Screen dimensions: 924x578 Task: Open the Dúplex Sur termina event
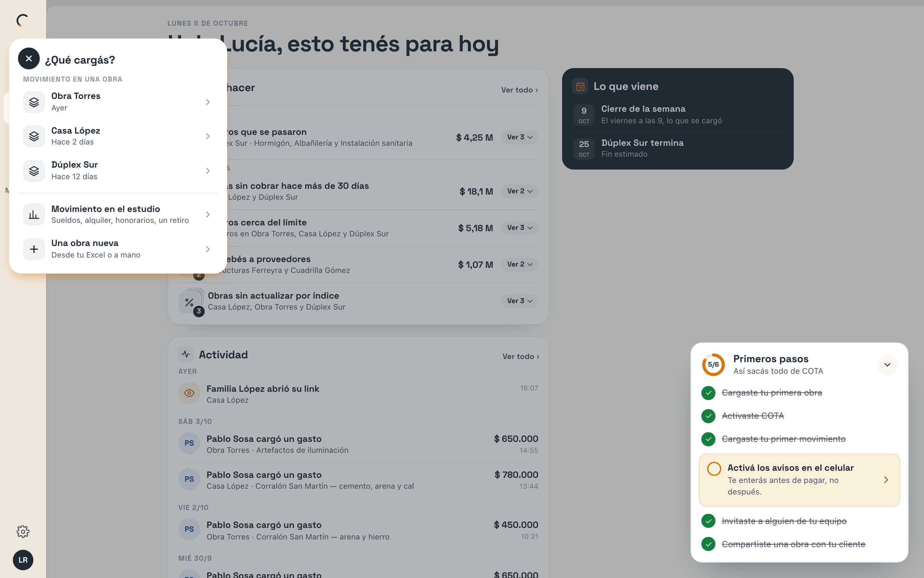point(678,148)
